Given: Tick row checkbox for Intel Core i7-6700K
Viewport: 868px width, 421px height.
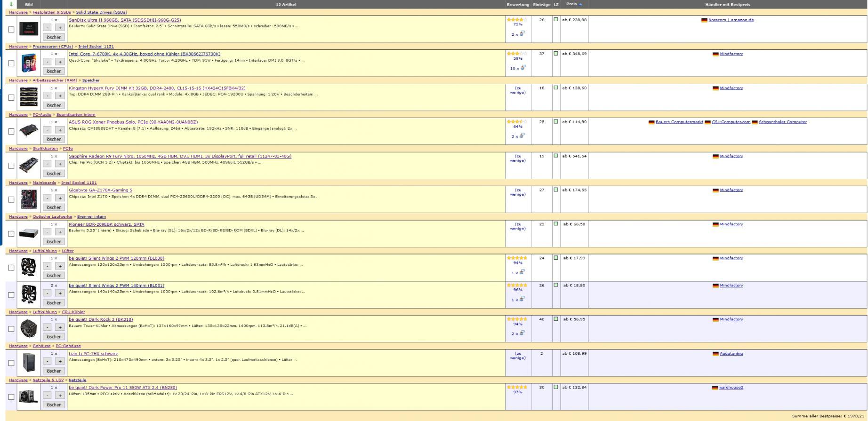Looking at the screenshot, I should click(11, 63).
